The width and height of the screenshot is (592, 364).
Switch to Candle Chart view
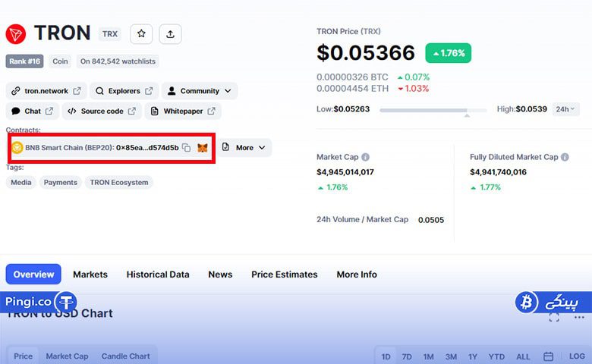tap(126, 356)
